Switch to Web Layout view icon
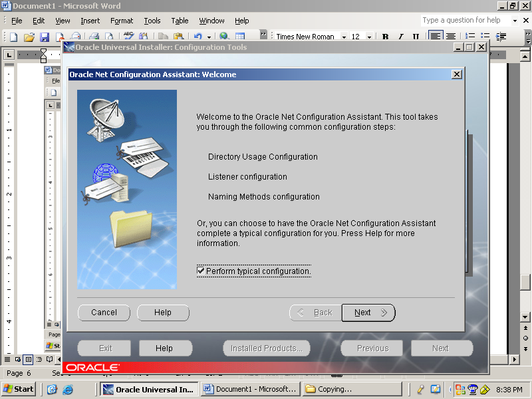This screenshot has height=399, width=532. [x=18, y=359]
